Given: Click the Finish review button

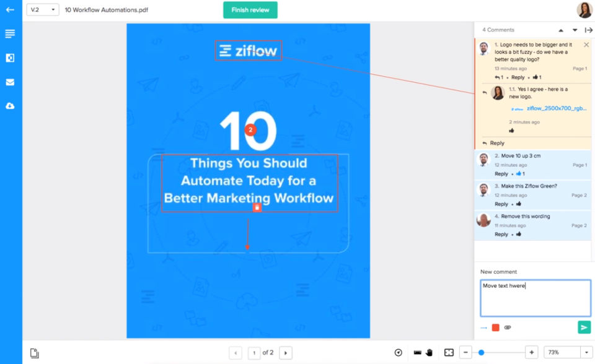Looking at the screenshot, I should (250, 10).
